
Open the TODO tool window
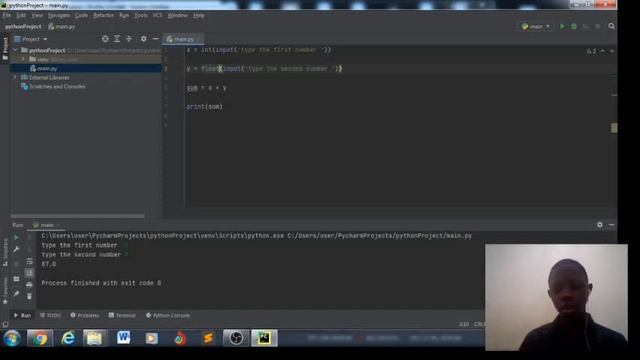(51, 315)
